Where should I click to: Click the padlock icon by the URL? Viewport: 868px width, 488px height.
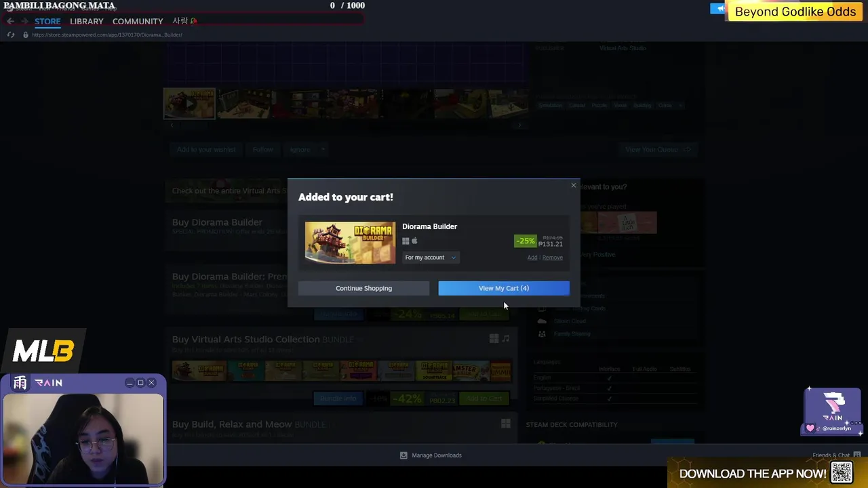pyautogui.click(x=26, y=35)
